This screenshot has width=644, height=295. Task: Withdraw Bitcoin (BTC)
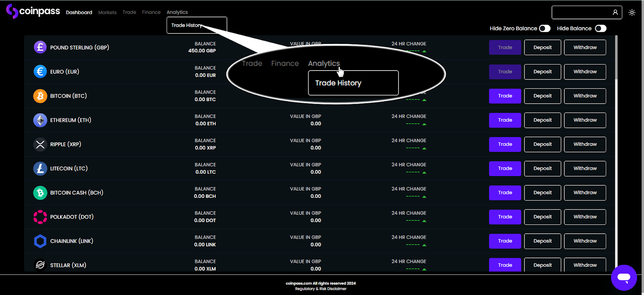point(585,96)
